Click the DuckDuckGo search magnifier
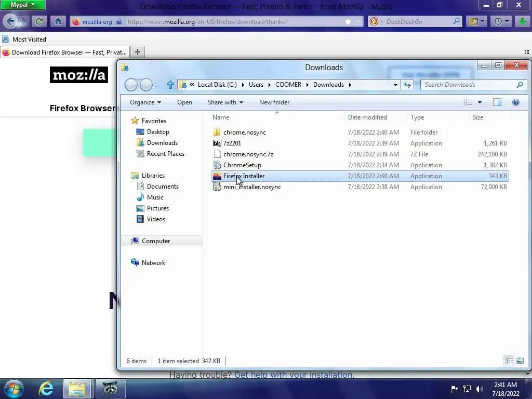The height and width of the screenshot is (399, 532). pos(456,21)
